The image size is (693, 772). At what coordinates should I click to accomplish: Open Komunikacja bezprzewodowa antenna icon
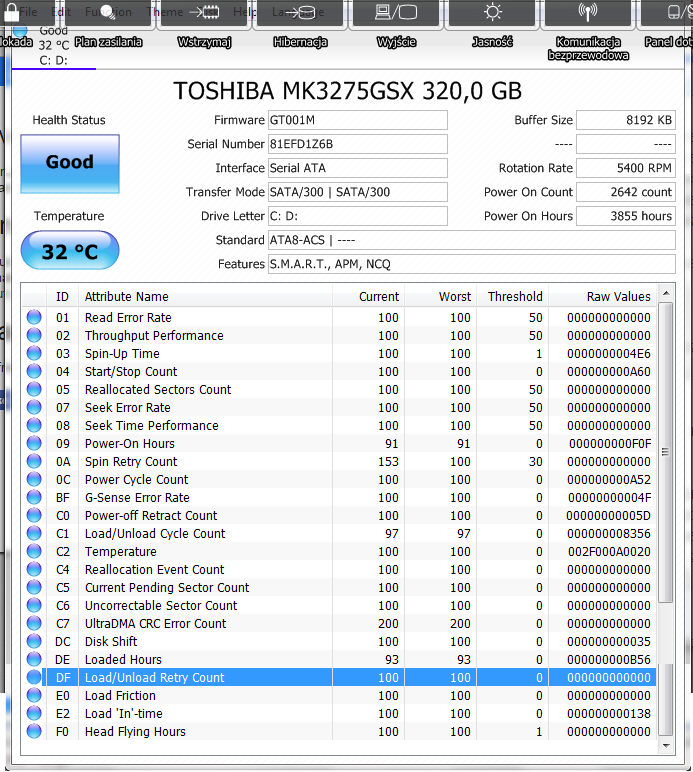click(x=588, y=12)
